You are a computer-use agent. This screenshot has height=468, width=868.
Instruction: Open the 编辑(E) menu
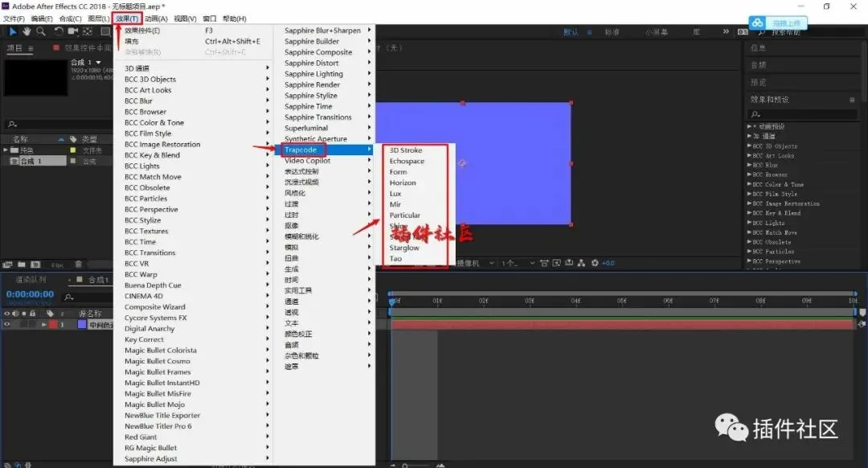(x=42, y=18)
